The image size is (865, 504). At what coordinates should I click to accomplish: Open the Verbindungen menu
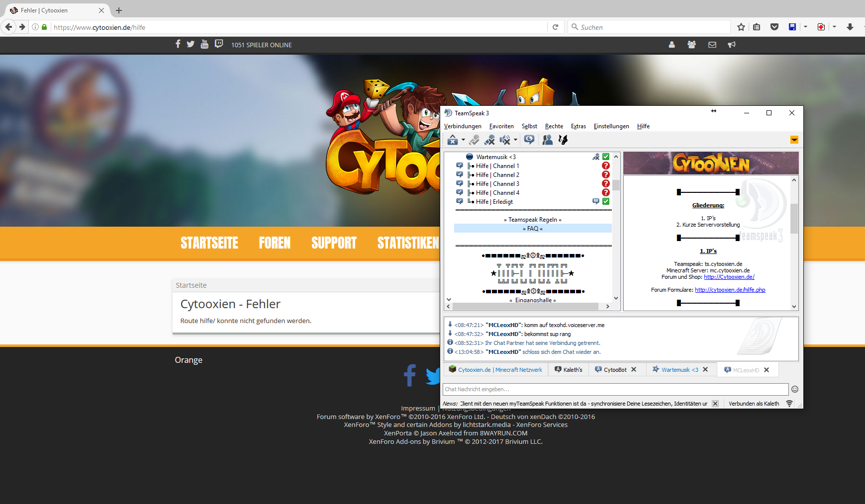463,126
